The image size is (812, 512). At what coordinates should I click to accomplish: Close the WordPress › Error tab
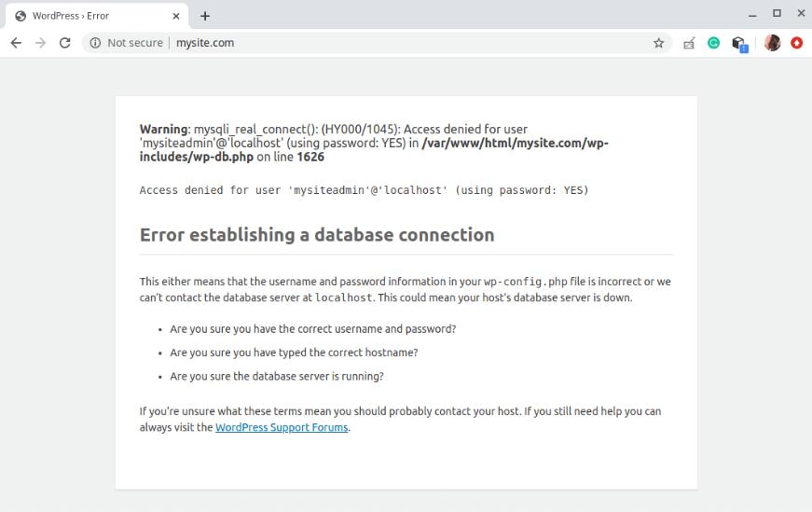[176, 16]
